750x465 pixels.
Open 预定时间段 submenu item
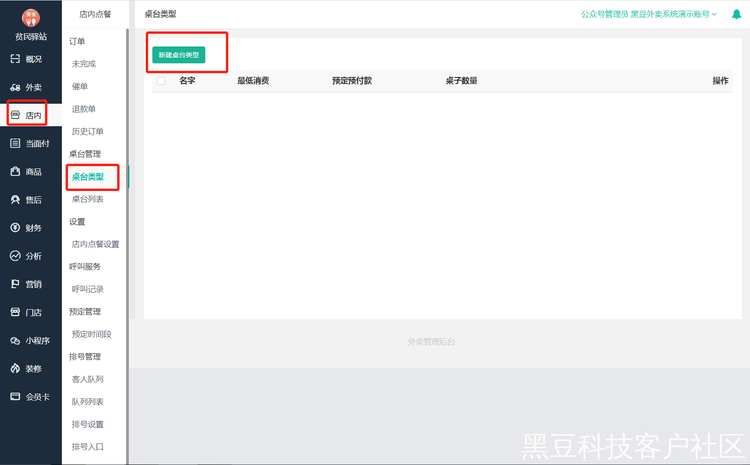tap(91, 334)
